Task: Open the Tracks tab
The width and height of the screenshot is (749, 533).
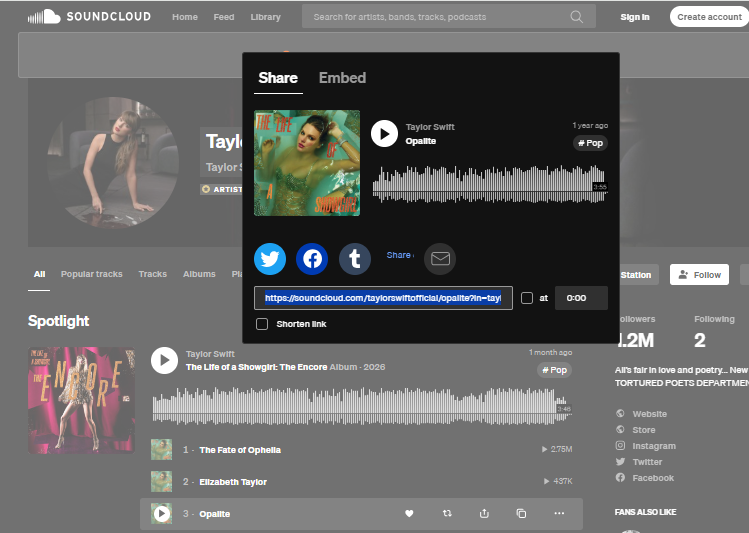Action: [153, 274]
